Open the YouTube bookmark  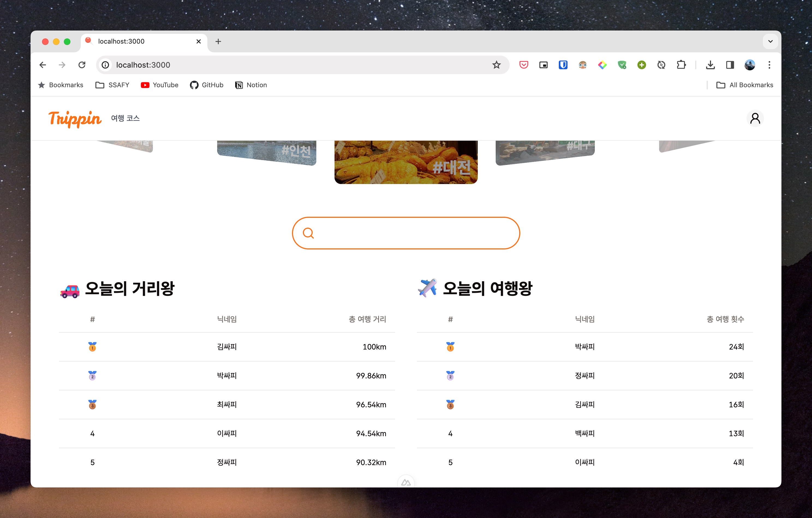coord(160,85)
